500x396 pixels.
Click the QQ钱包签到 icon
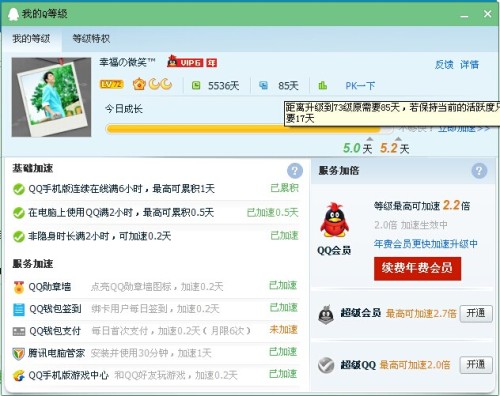click(x=19, y=309)
